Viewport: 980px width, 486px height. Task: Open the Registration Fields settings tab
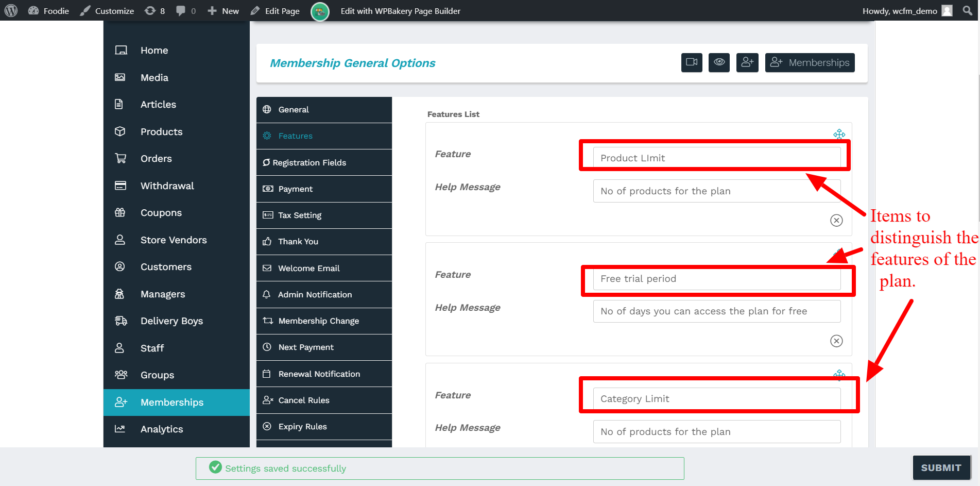309,162
